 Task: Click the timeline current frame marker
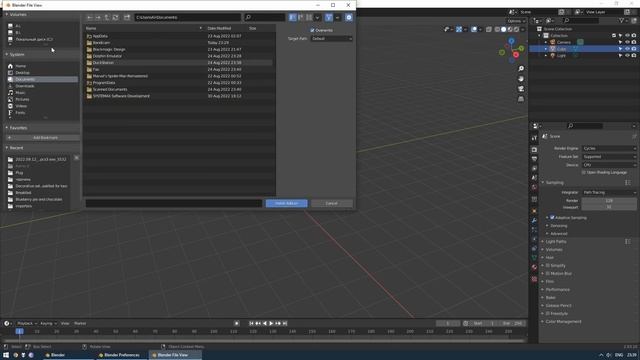(x=19, y=331)
